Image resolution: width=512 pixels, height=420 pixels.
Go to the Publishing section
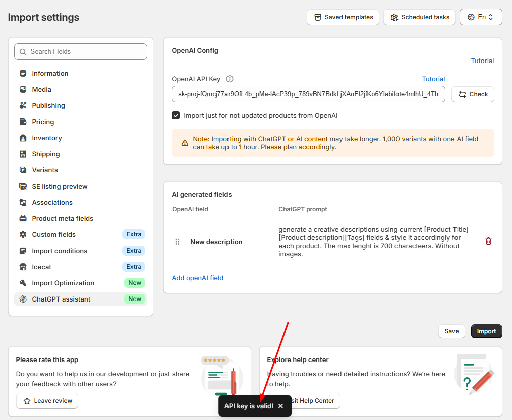pyautogui.click(x=81, y=105)
